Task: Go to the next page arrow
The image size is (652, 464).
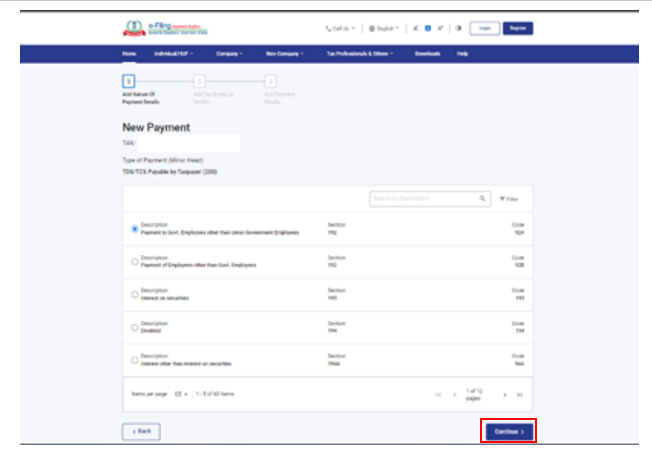Action: pyautogui.click(x=504, y=395)
